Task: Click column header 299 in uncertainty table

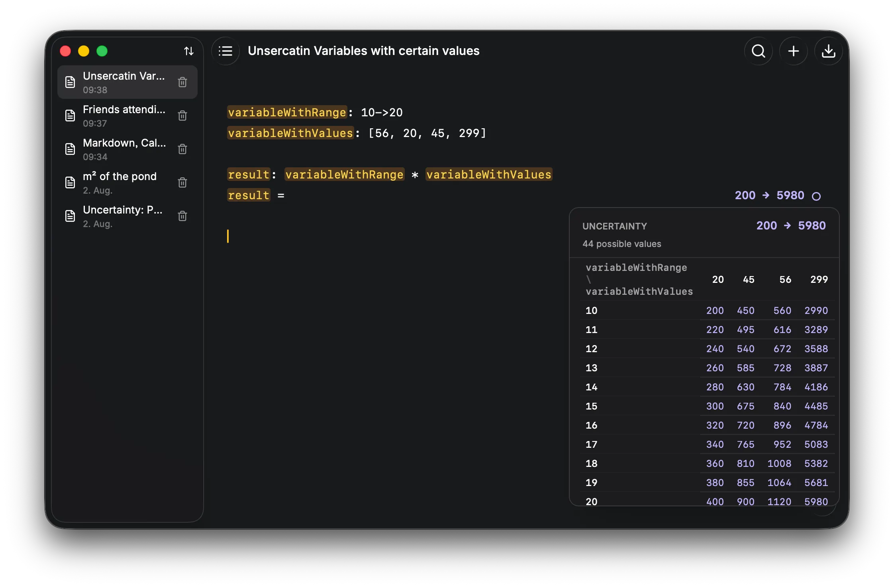Action: tap(819, 280)
